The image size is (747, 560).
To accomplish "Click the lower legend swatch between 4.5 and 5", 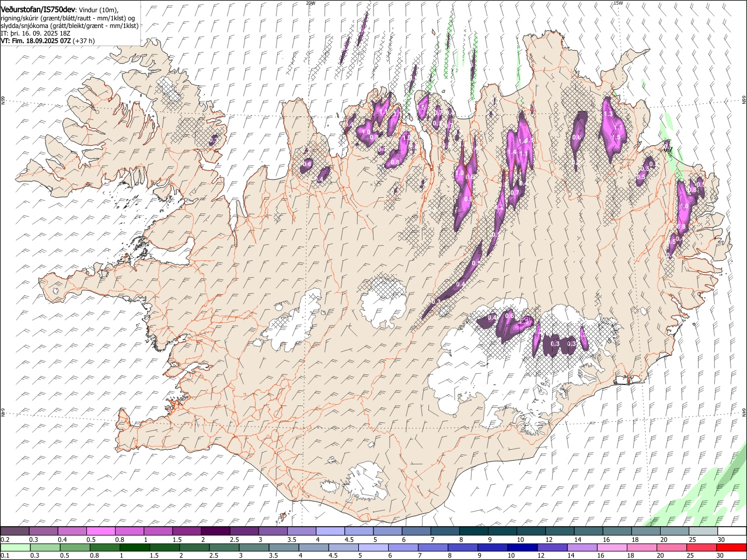I will (x=344, y=547).
